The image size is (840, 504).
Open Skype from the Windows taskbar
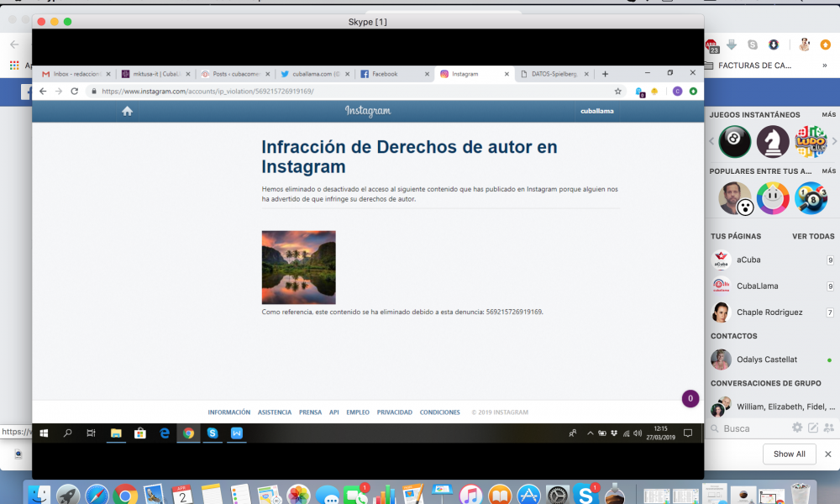tap(213, 433)
